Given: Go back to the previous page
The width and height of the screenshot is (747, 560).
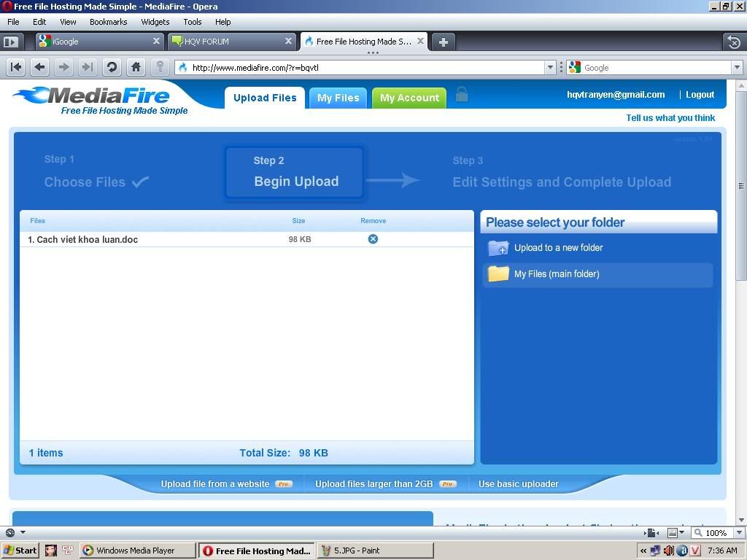Looking at the screenshot, I should (x=40, y=67).
